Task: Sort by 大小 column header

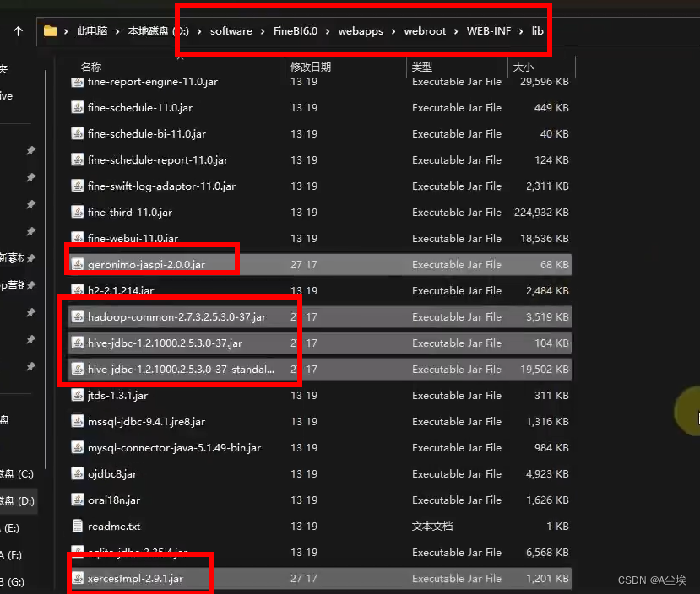Action: (x=524, y=67)
